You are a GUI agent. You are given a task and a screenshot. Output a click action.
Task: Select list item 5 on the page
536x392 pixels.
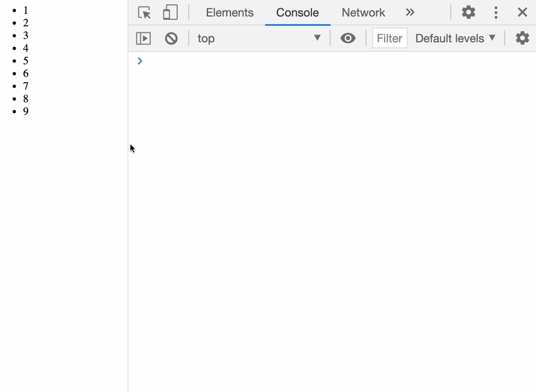pos(26,61)
